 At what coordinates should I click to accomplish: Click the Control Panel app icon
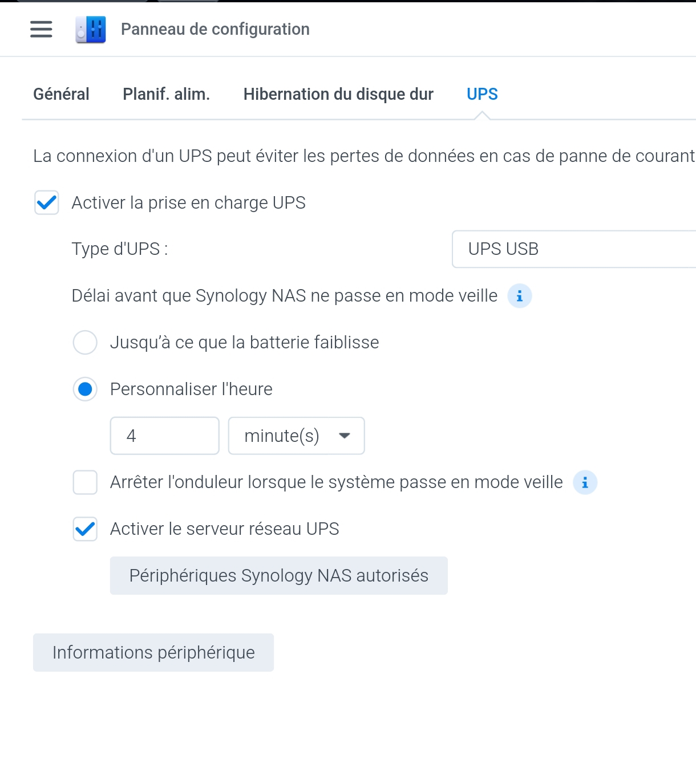(91, 29)
